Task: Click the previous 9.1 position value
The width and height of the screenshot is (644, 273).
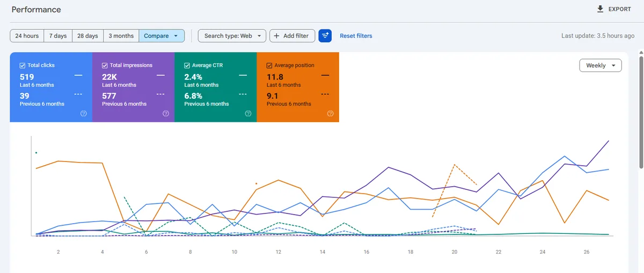Action: click(x=273, y=95)
